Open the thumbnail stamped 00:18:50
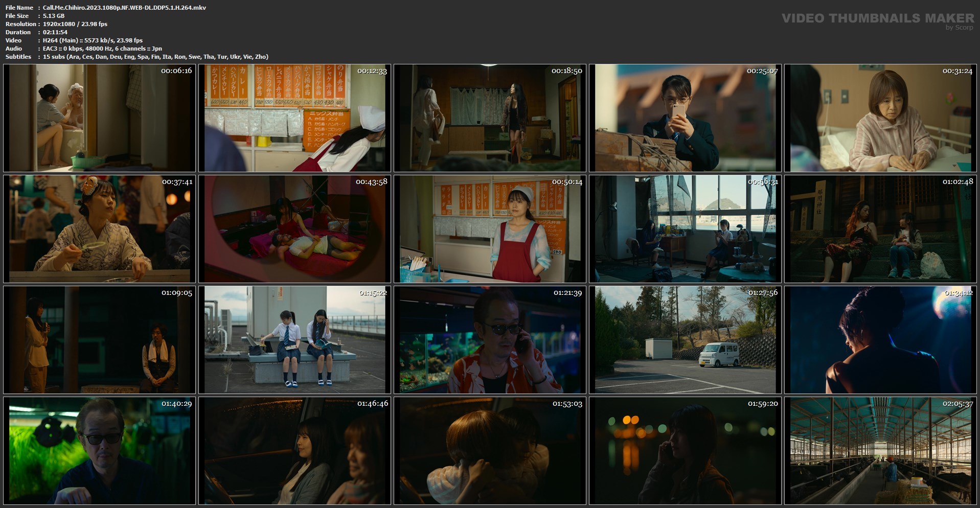Image resolution: width=980 pixels, height=508 pixels. tap(490, 118)
